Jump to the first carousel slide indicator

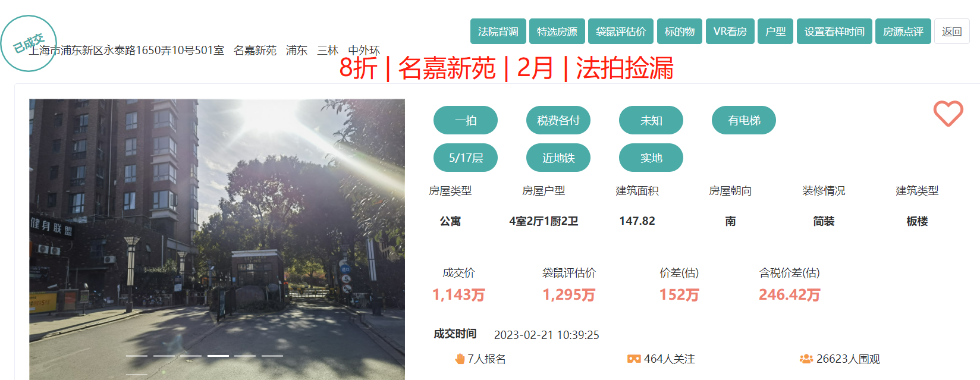click(x=137, y=356)
